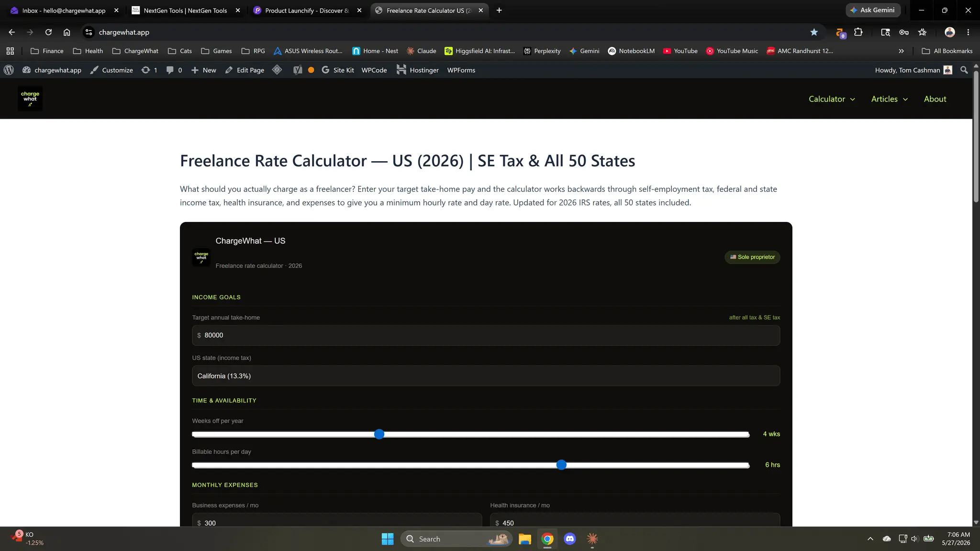Expand the Calculator menu dropdown
980x551 pixels.
[x=832, y=99]
